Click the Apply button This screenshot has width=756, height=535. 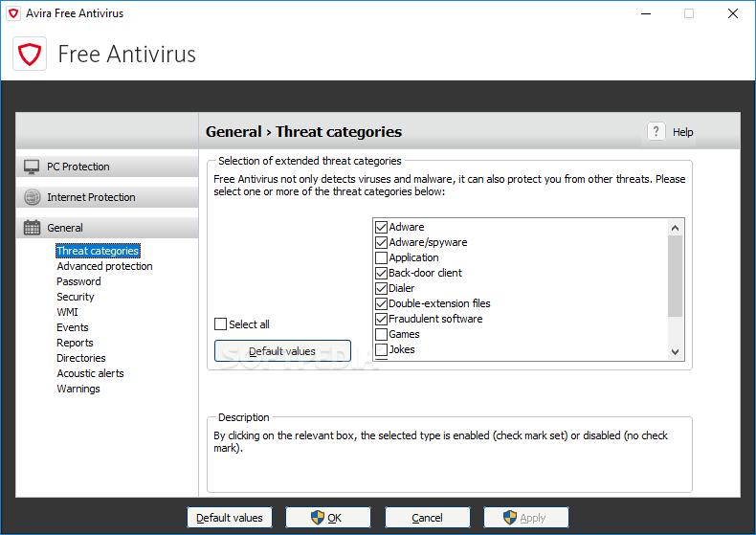coord(526,518)
